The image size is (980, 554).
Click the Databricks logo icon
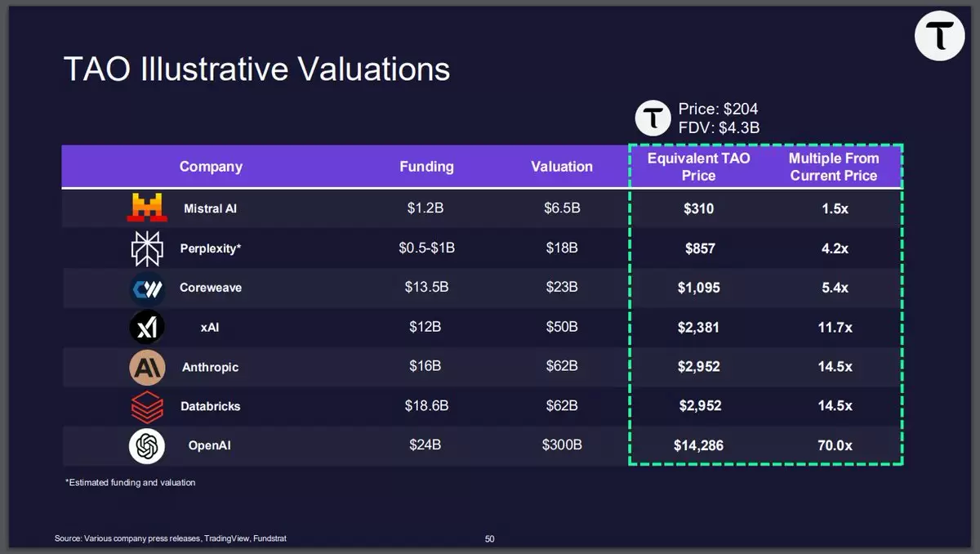click(x=147, y=406)
